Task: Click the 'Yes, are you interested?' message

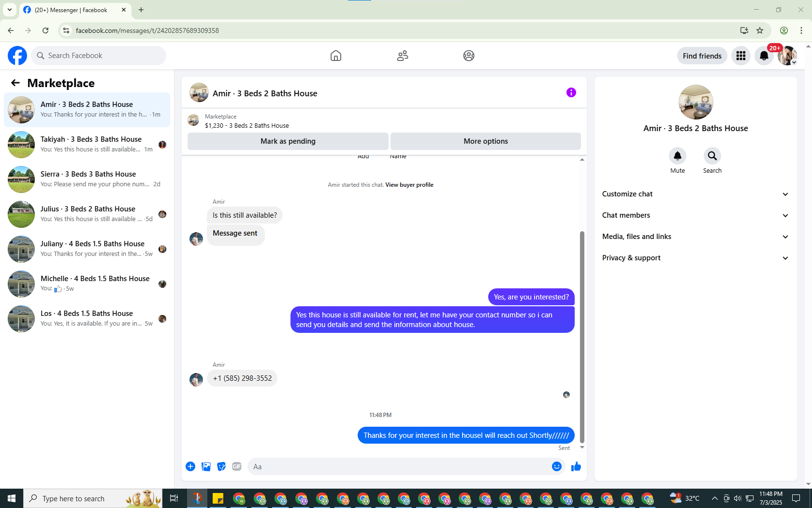Action: pyautogui.click(x=531, y=297)
